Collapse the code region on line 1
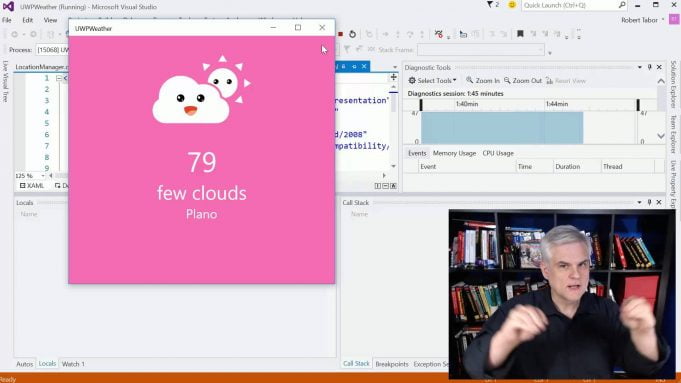 pyautogui.click(x=59, y=78)
